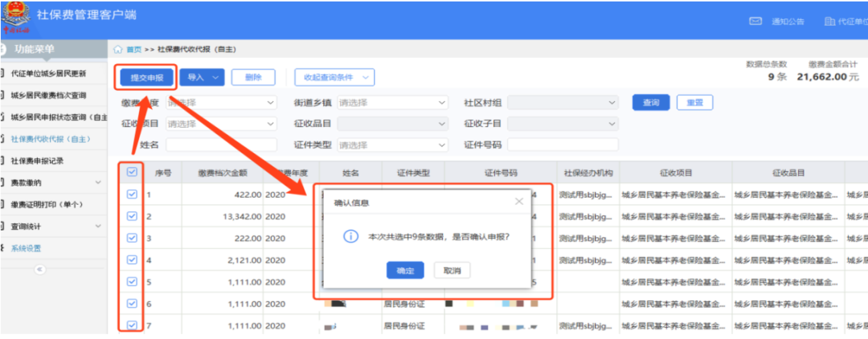Click the 证件类型 column header
The width and height of the screenshot is (868, 339).
click(413, 173)
